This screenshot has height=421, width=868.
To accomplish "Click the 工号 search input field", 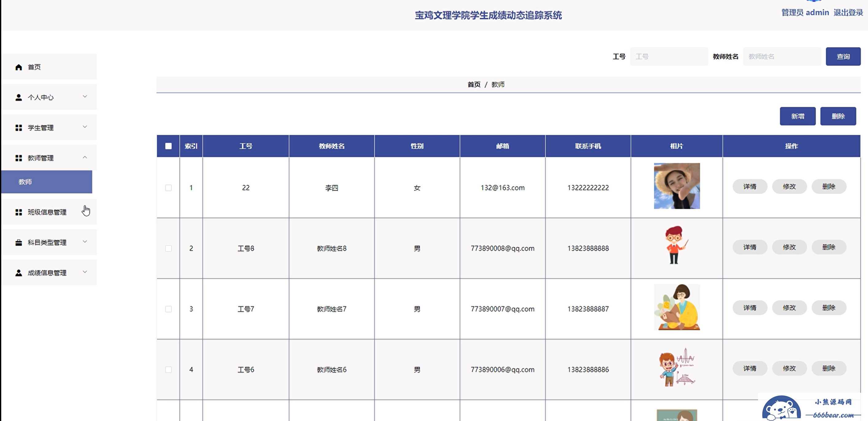I will click(669, 57).
